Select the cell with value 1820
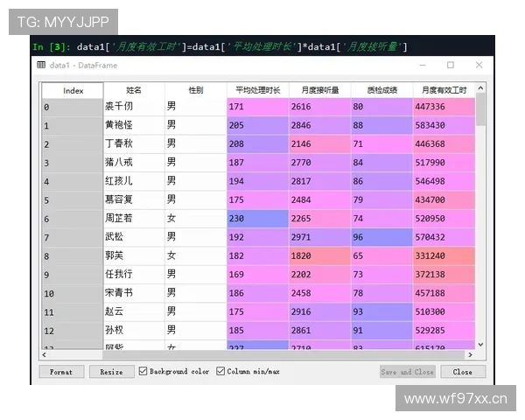This screenshot has height=420, width=525. (x=320, y=255)
